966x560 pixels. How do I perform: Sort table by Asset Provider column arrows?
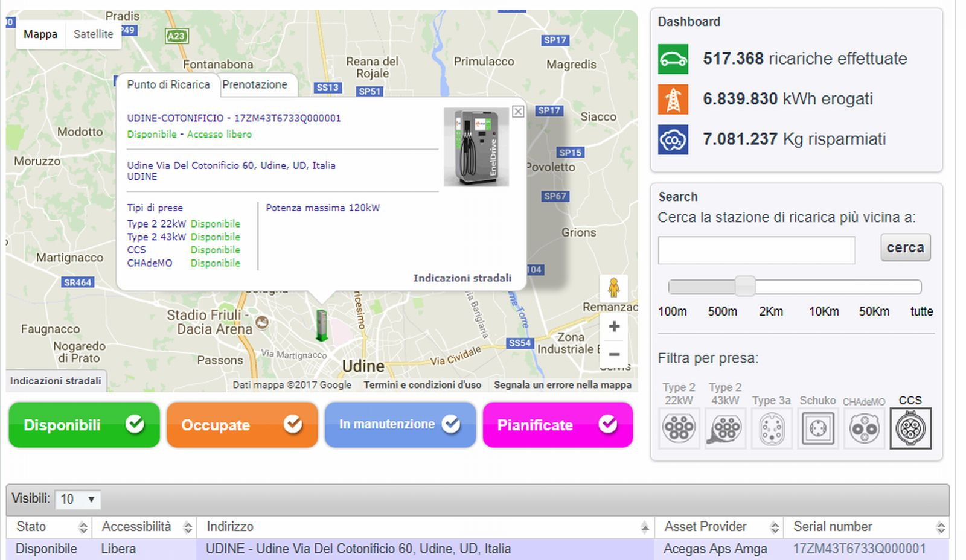tap(775, 527)
